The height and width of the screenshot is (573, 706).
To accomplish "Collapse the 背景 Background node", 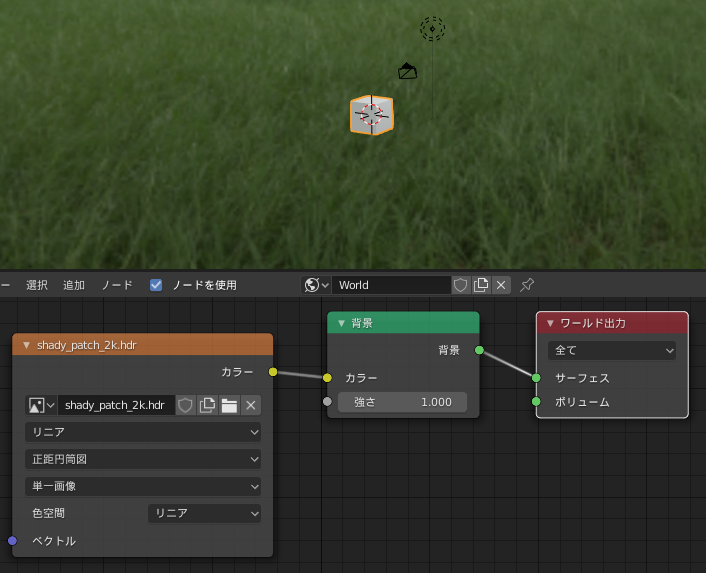I will click(x=341, y=323).
